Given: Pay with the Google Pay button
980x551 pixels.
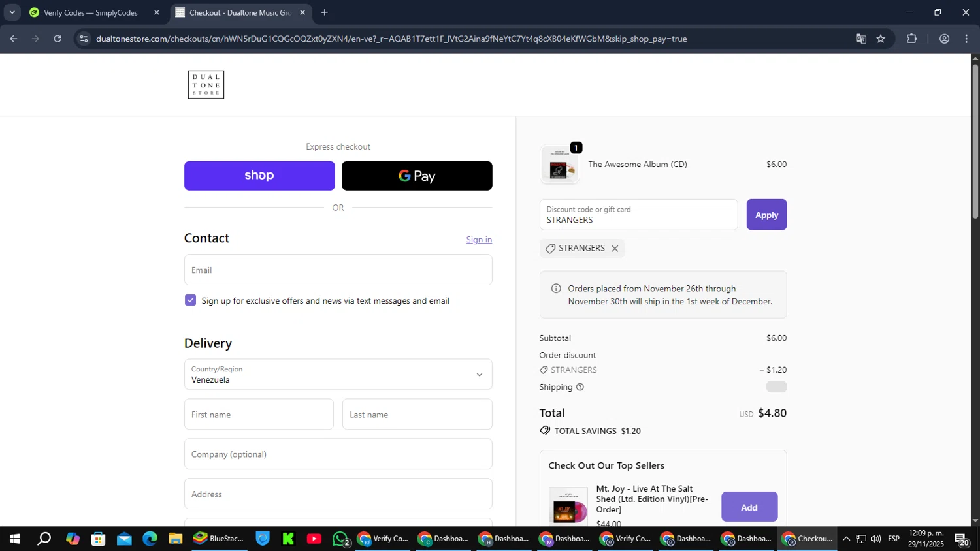Looking at the screenshot, I should (x=417, y=176).
